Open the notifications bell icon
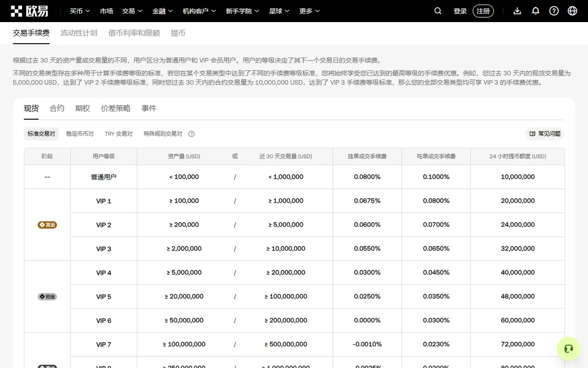Screen dimensions: 588x368 [x=536, y=11]
